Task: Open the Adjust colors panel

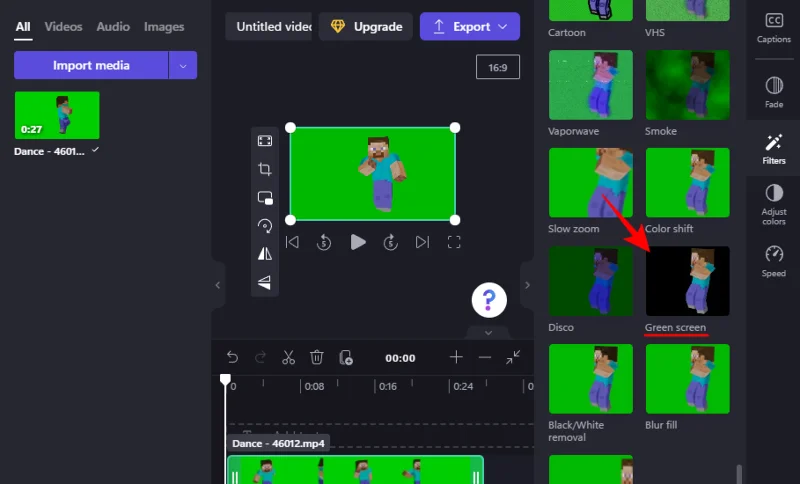Action: (x=773, y=205)
